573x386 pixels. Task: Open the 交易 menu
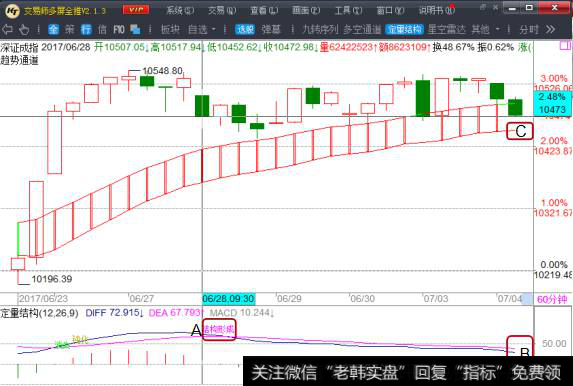[222, 11]
